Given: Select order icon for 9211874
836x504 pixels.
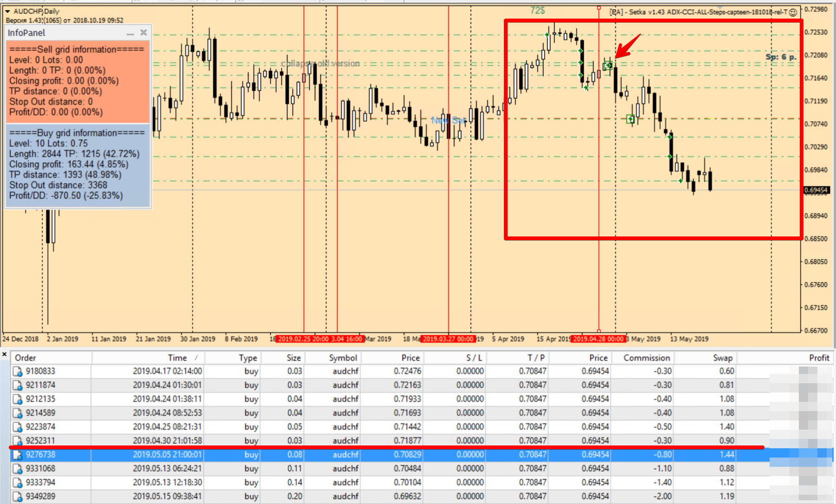Looking at the screenshot, I should point(18,386).
